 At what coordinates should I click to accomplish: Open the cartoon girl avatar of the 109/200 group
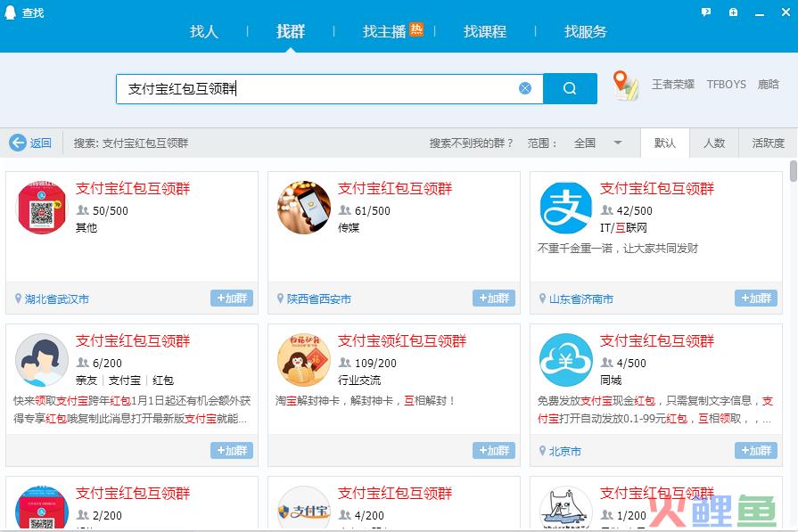click(x=304, y=360)
